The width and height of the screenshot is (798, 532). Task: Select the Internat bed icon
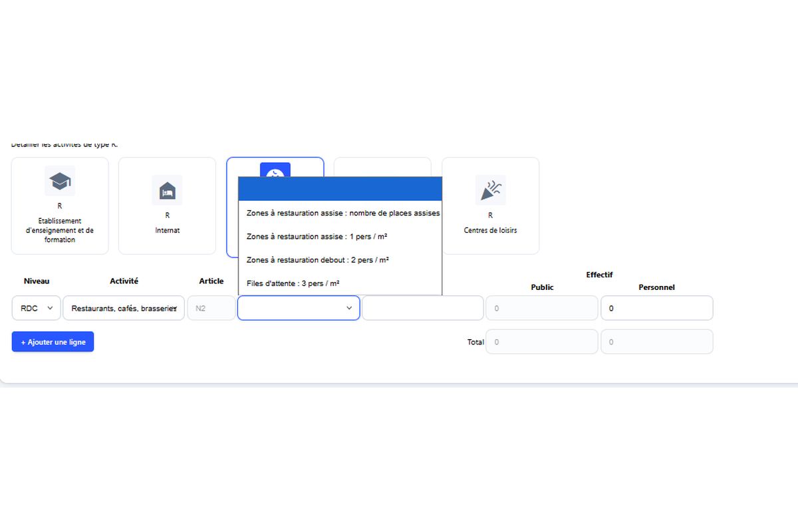click(167, 190)
